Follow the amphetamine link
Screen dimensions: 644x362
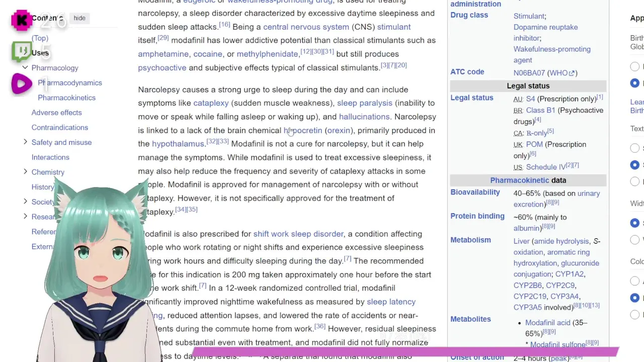163,54
